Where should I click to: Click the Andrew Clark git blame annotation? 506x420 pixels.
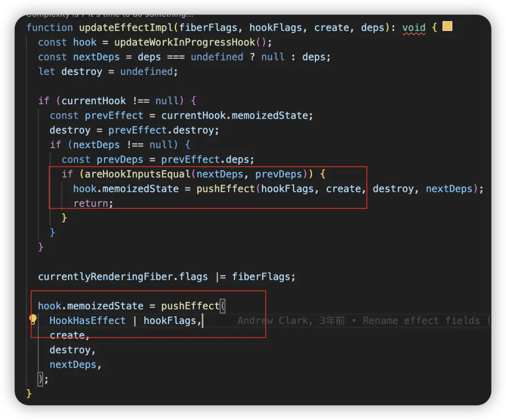click(x=364, y=321)
